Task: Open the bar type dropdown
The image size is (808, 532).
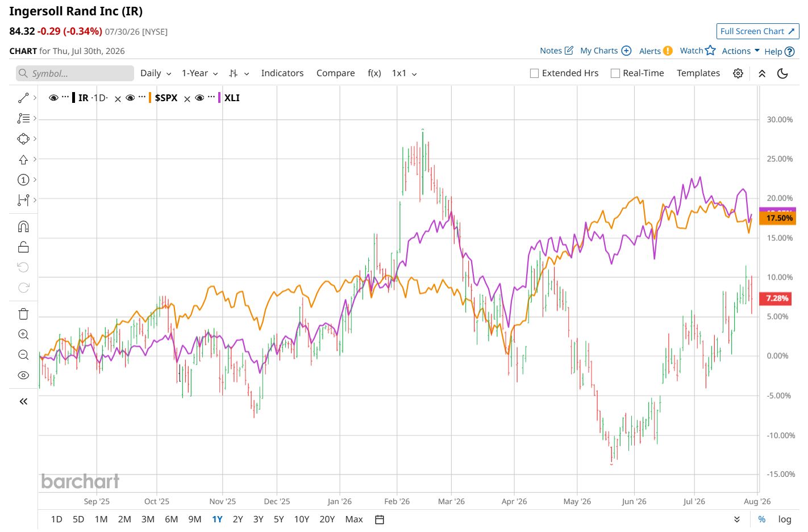Action: coord(239,73)
